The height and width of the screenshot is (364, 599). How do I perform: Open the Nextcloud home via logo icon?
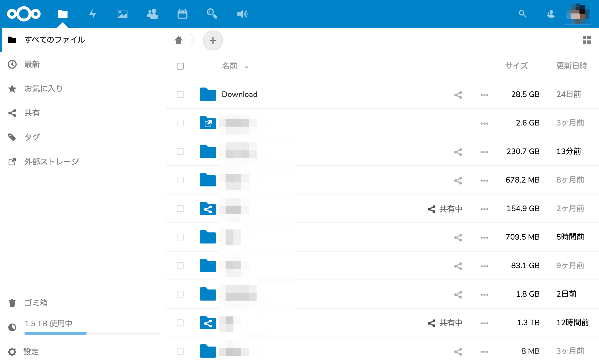click(24, 14)
